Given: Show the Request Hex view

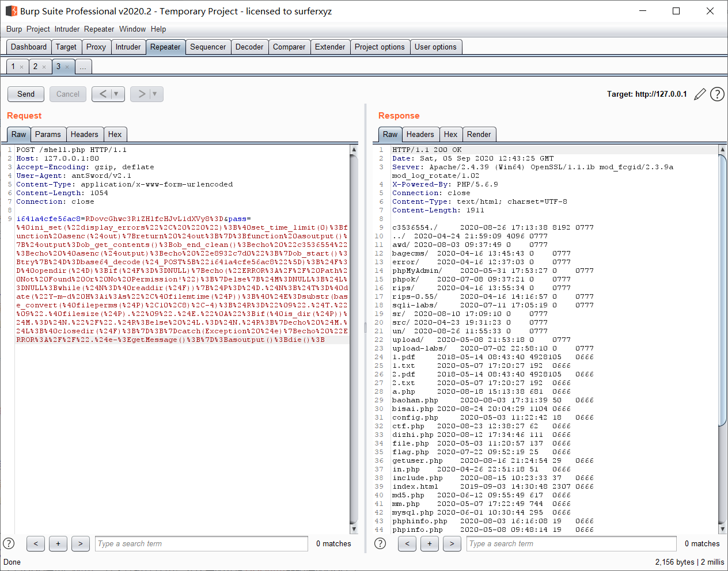Looking at the screenshot, I should click(x=115, y=135).
